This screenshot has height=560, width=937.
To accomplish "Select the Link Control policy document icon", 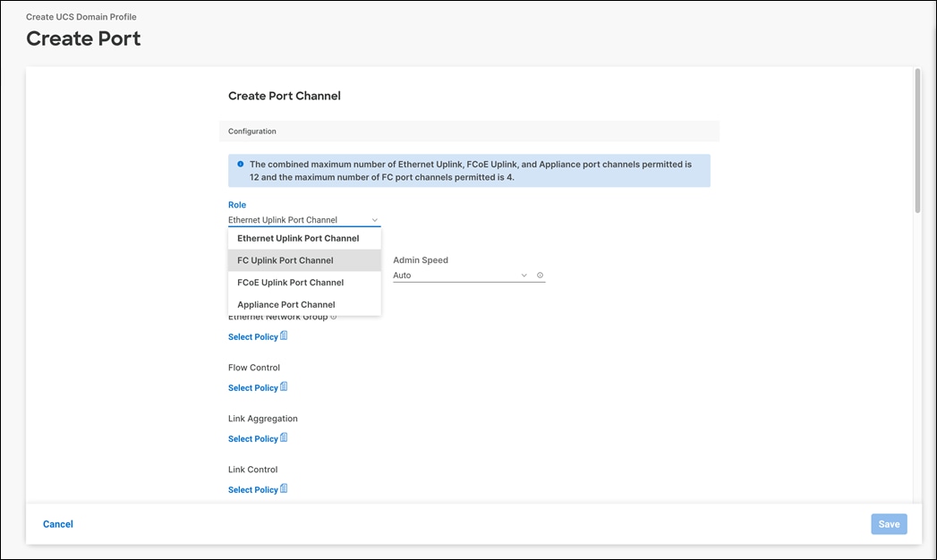I will pyautogui.click(x=284, y=488).
